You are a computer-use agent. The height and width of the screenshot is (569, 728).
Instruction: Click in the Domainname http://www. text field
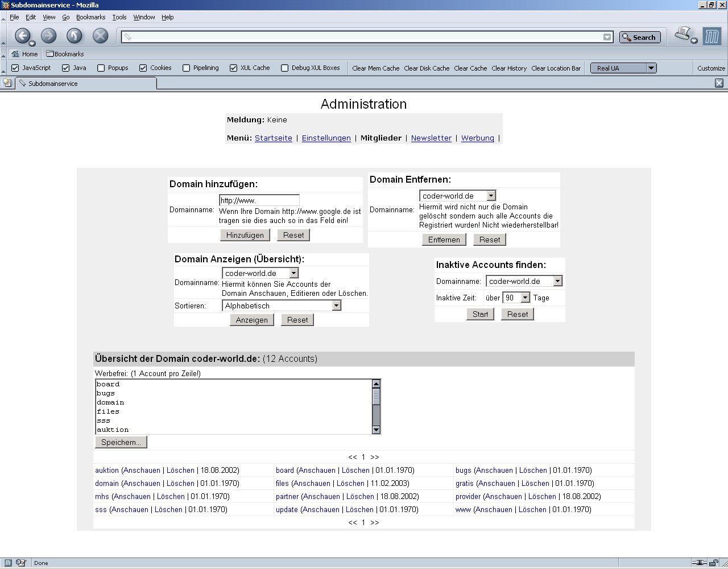click(259, 200)
